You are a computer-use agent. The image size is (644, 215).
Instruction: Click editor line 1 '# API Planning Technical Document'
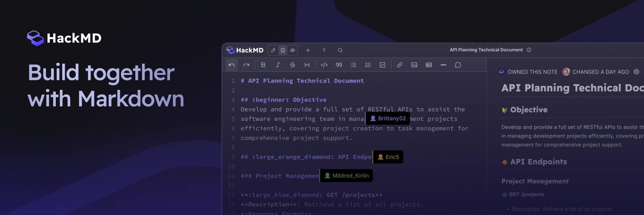tap(302, 81)
